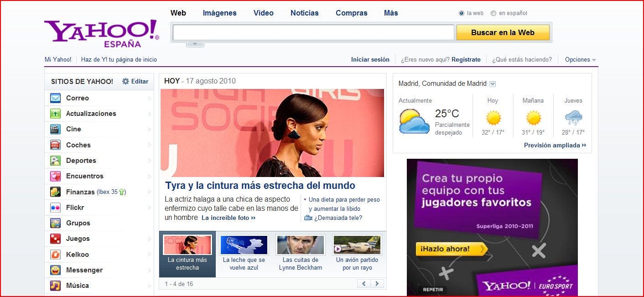
Task: Click the gear icon beside Editar
Action: pos(126,81)
